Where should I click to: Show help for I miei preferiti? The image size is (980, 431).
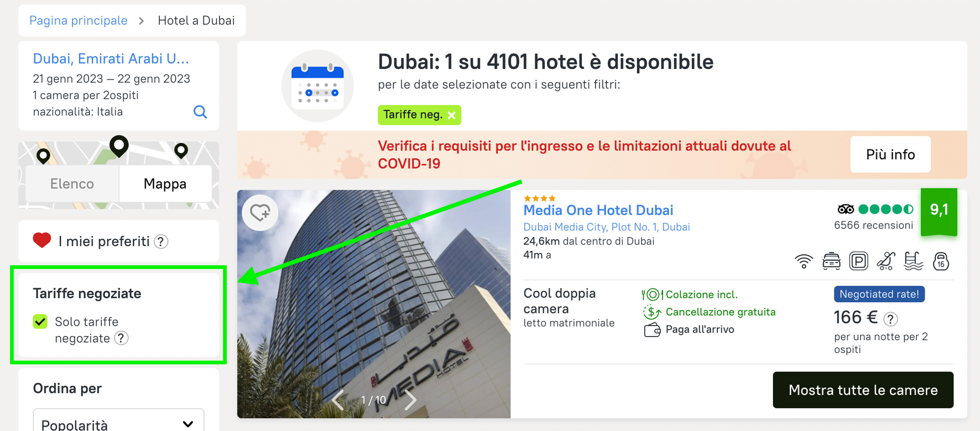[x=161, y=242]
